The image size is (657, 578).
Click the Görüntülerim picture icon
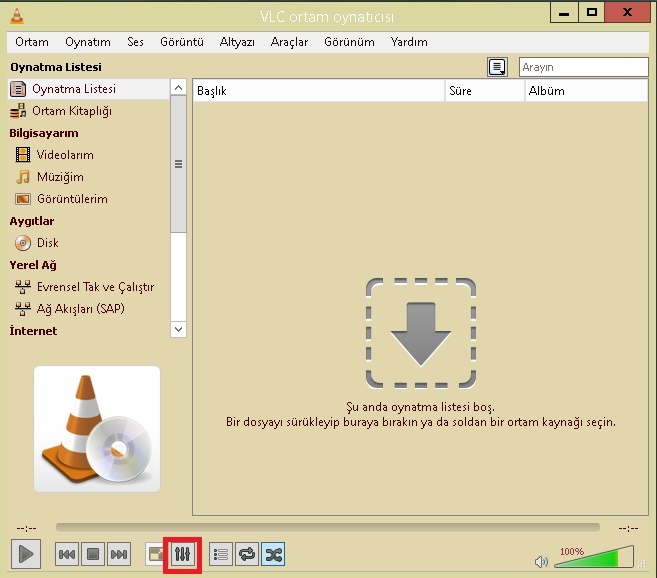[23, 199]
